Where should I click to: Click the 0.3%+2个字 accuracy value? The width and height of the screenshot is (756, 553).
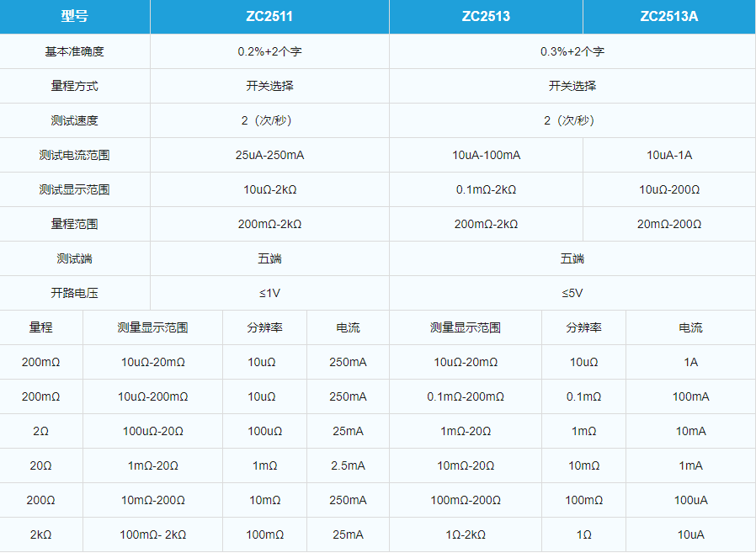(x=572, y=51)
